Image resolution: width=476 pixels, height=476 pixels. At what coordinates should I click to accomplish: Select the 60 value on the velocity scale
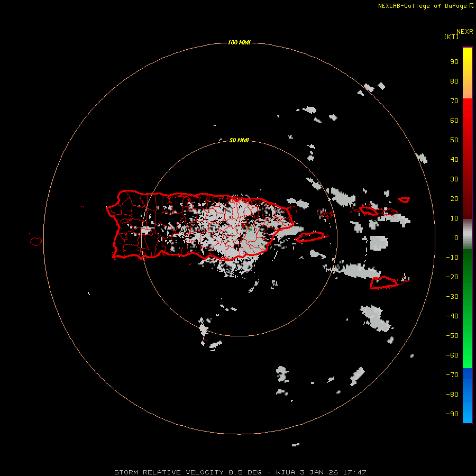454,121
